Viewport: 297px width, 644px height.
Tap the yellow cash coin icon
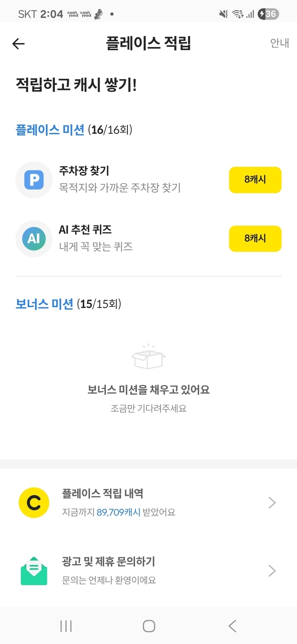[x=34, y=503]
